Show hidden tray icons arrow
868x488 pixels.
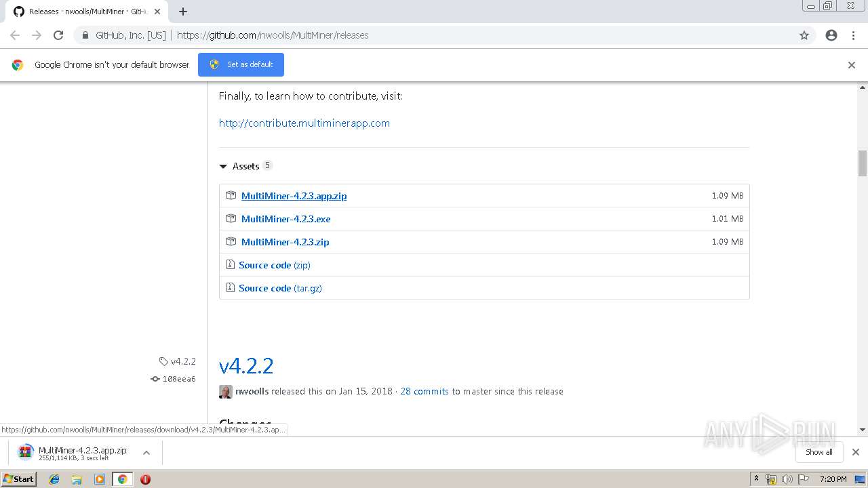(x=756, y=479)
